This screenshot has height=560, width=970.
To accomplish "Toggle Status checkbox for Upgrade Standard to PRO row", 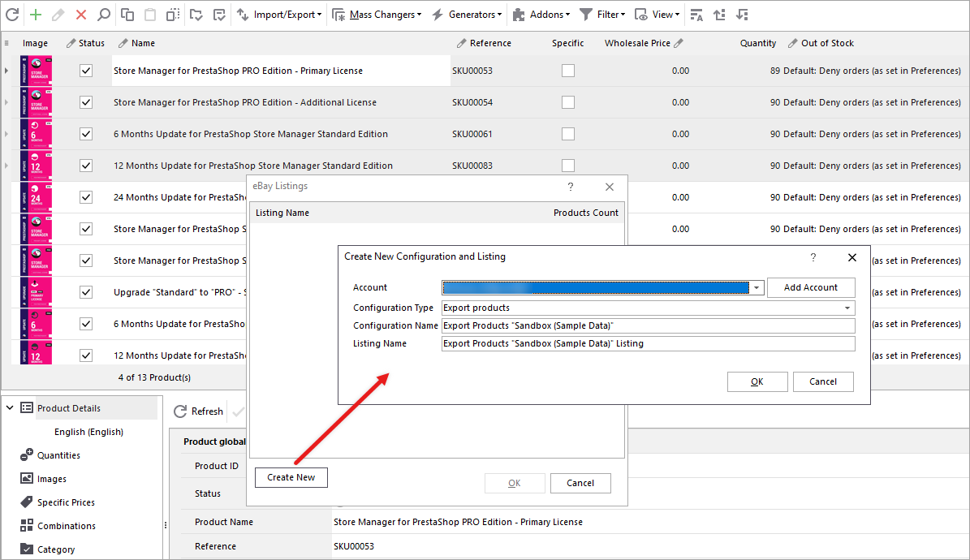I will coord(86,292).
